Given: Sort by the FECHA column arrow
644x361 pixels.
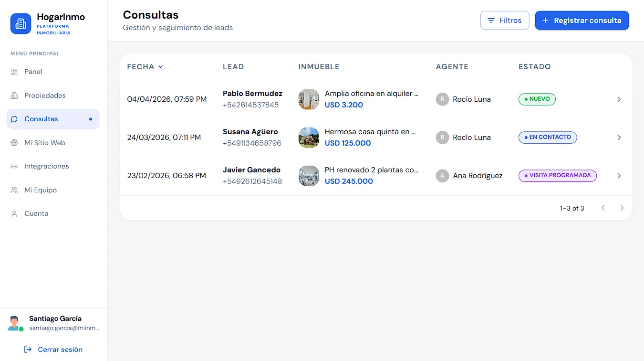Looking at the screenshot, I should pos(161,67).
